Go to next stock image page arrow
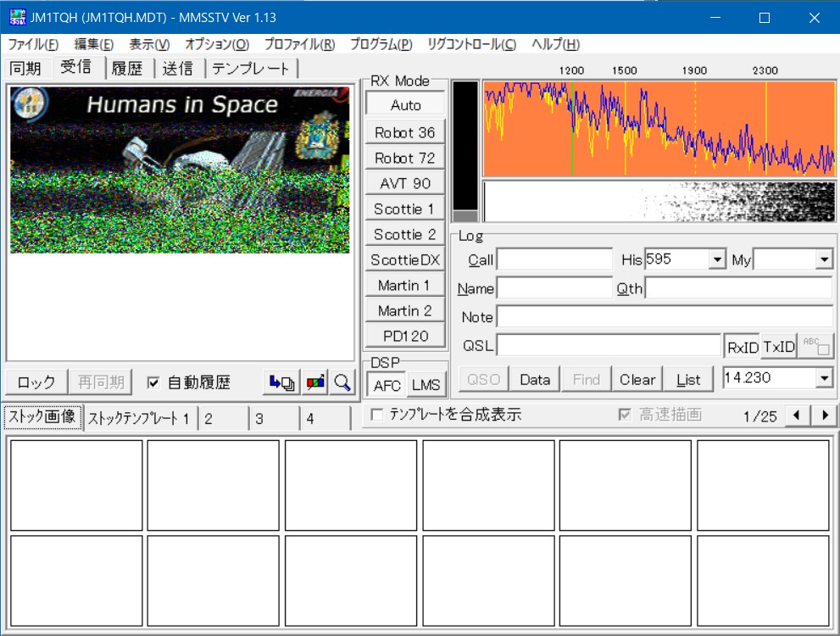 coord(825,416)
